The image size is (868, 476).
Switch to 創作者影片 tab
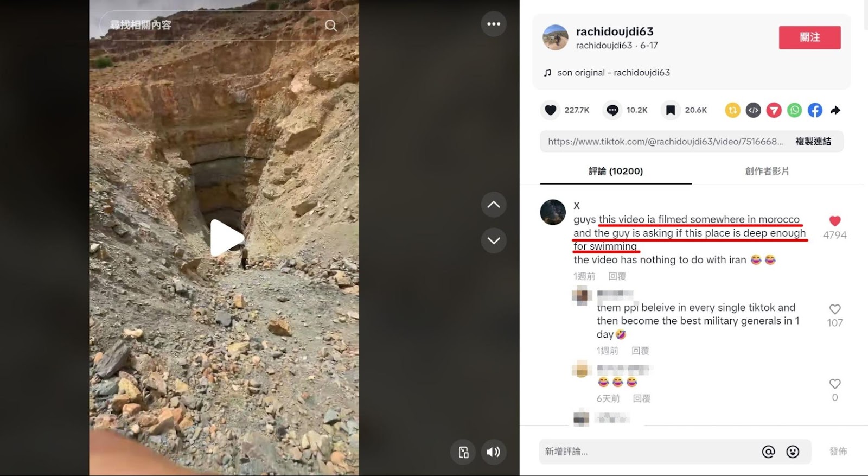click(767, 172)
